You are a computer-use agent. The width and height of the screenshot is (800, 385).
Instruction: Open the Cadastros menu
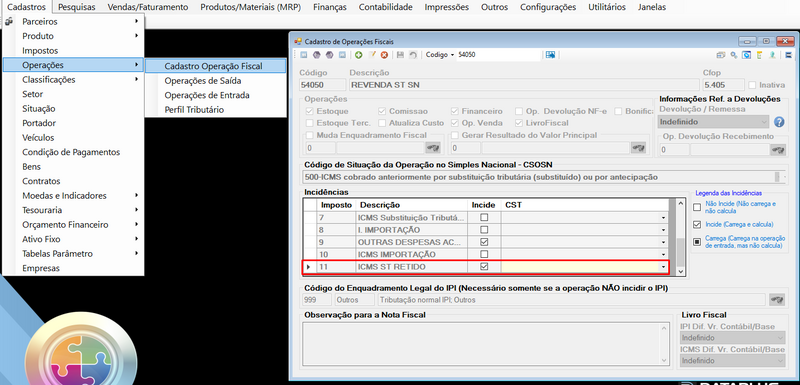click(x=26, y=7)
